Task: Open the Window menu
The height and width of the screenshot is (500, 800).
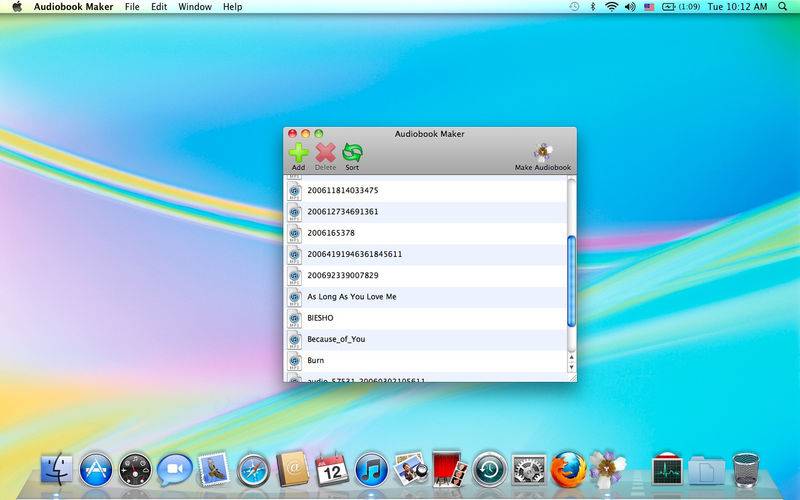Action: [195, 7]
